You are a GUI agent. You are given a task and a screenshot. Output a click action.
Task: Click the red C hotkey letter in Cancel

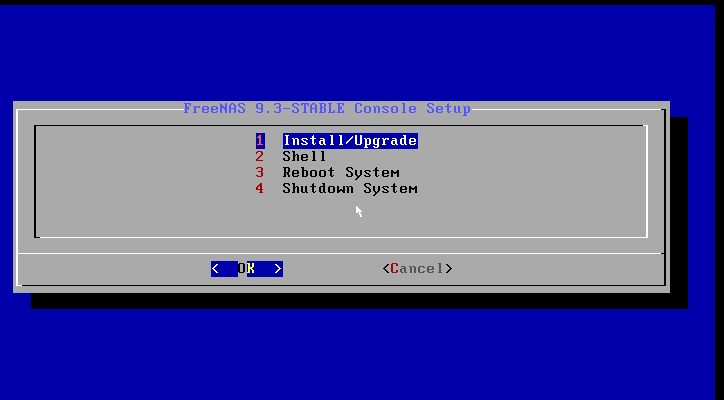(395, 268)
